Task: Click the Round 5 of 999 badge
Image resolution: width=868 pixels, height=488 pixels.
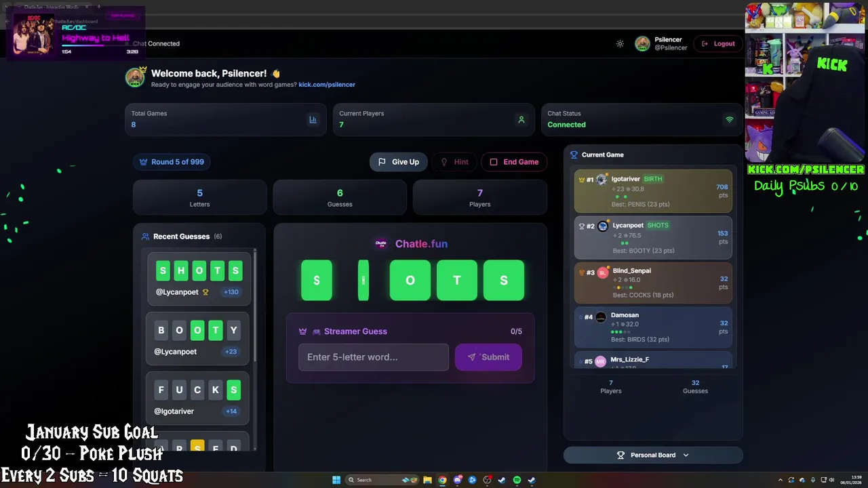Action: point(172,162)
